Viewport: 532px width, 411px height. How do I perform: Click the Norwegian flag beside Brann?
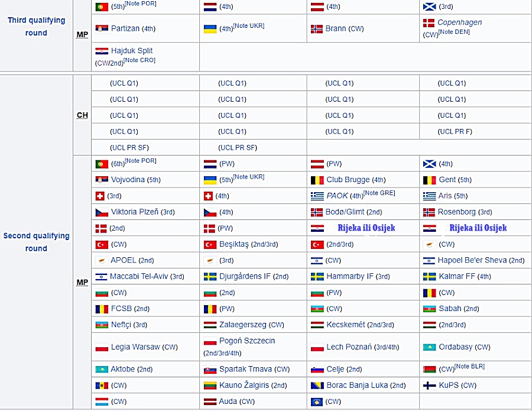click(x=317, y=29)
